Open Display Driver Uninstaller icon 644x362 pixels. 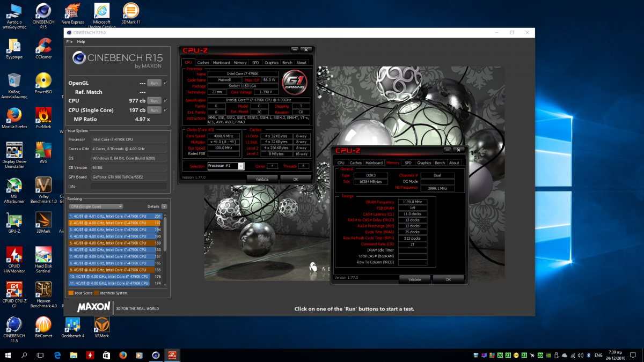(14, 155)
